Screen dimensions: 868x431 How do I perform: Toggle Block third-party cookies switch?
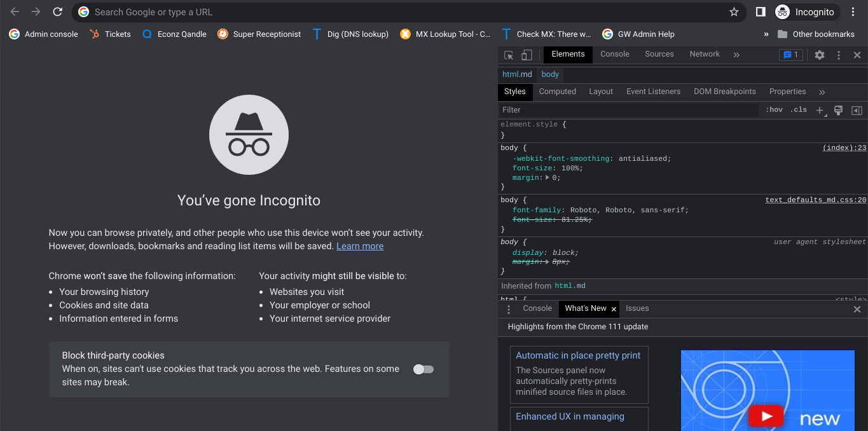[424, 369]
